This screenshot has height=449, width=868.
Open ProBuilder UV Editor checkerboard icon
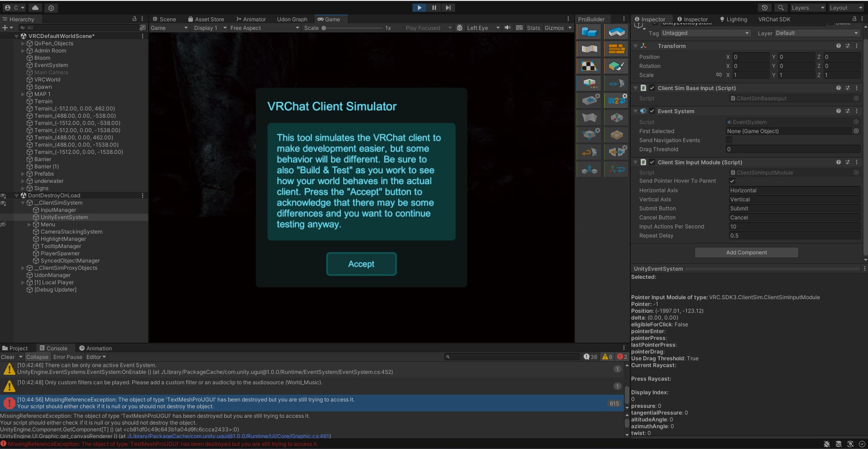pos(589,66)
